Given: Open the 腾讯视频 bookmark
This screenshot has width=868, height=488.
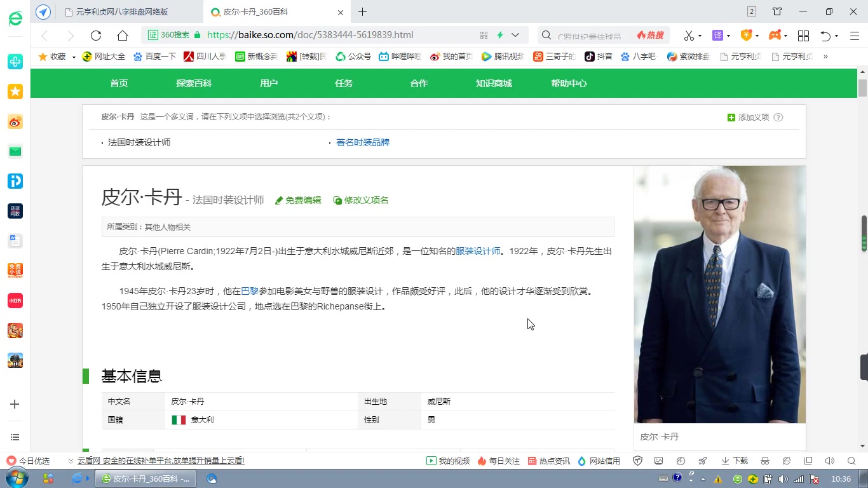Looking at the screenshot, I should 503,57.
